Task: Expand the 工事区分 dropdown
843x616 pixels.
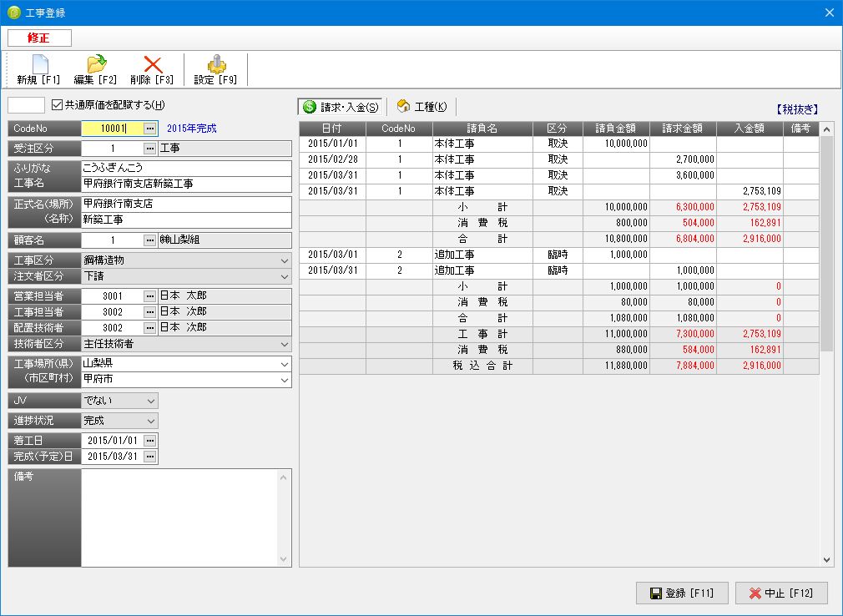Action: click(x=285, y=260)
